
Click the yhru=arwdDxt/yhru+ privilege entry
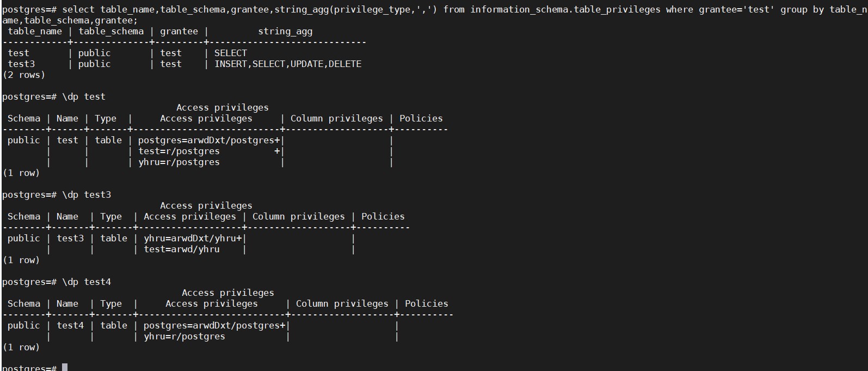[193, 238]
